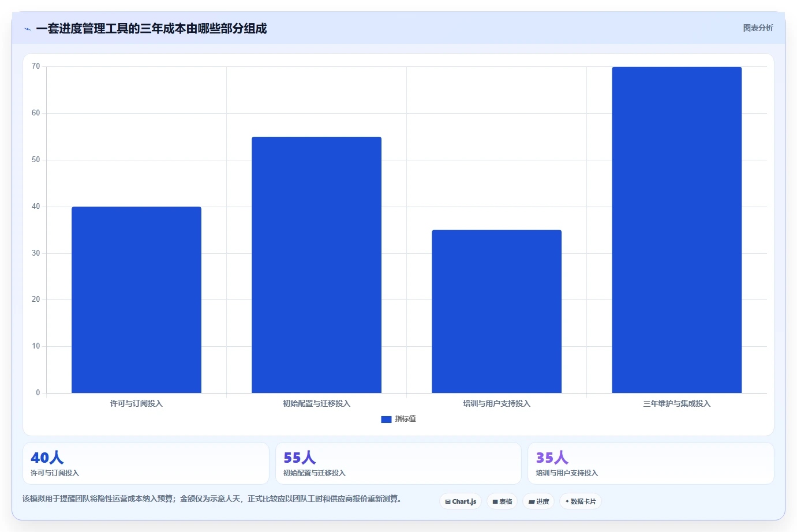This screenshot has height=532, width=797.
Task: Toggle the 指标值 legend color box
Action: [386, 419]
